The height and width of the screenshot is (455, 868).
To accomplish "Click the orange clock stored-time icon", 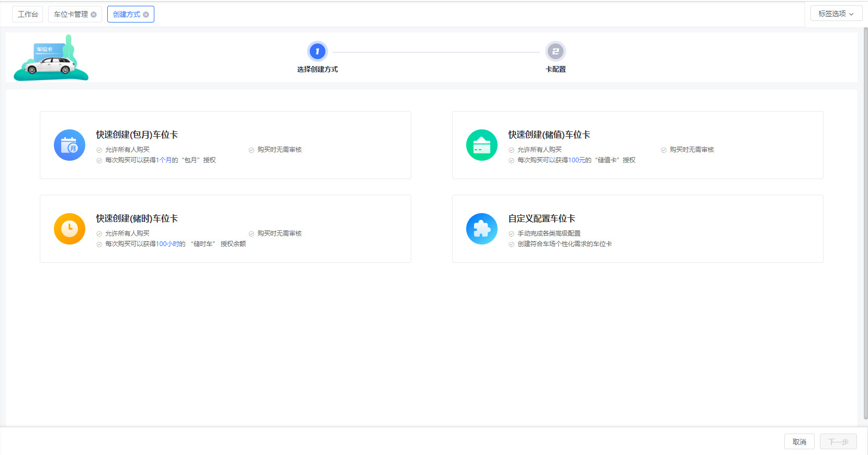I will [70, 229].
